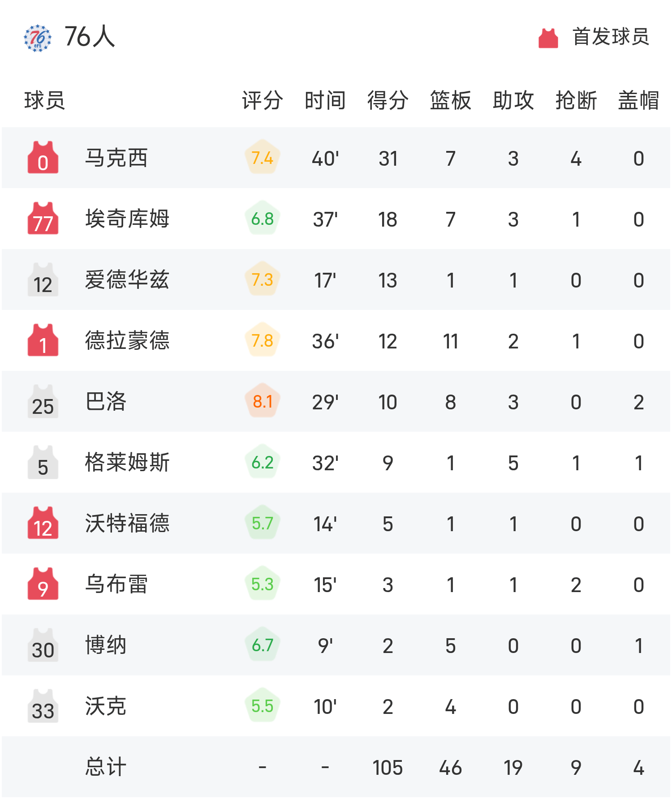Open player 马克西's profile name
672x799 pixels.
pos(116,158)
